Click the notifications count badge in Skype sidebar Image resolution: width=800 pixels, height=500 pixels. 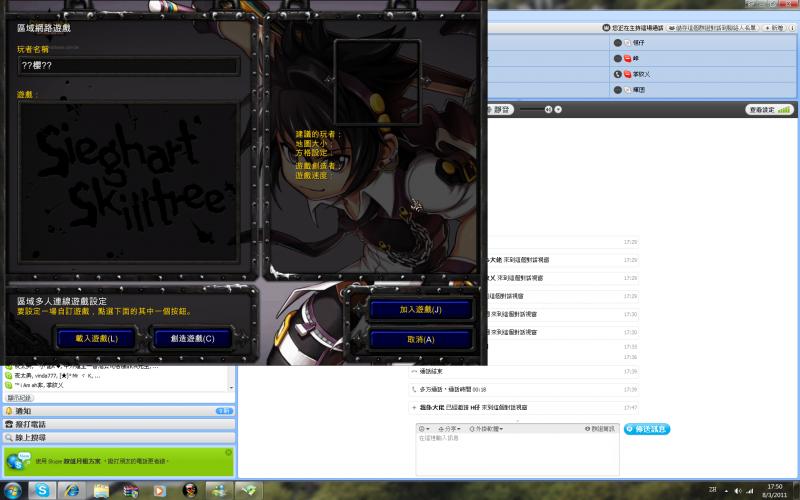[x=224, y=411]
